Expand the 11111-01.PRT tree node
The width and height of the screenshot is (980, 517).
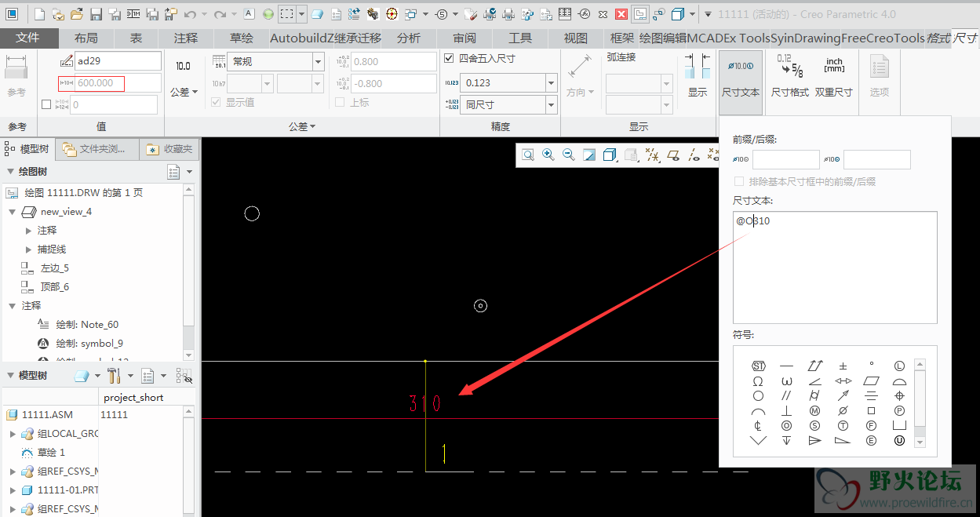(x=13, y=490)
